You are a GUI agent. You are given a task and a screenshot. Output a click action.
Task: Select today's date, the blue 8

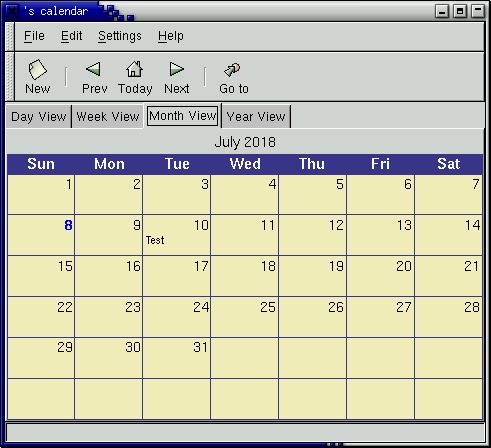coord(68,225)
